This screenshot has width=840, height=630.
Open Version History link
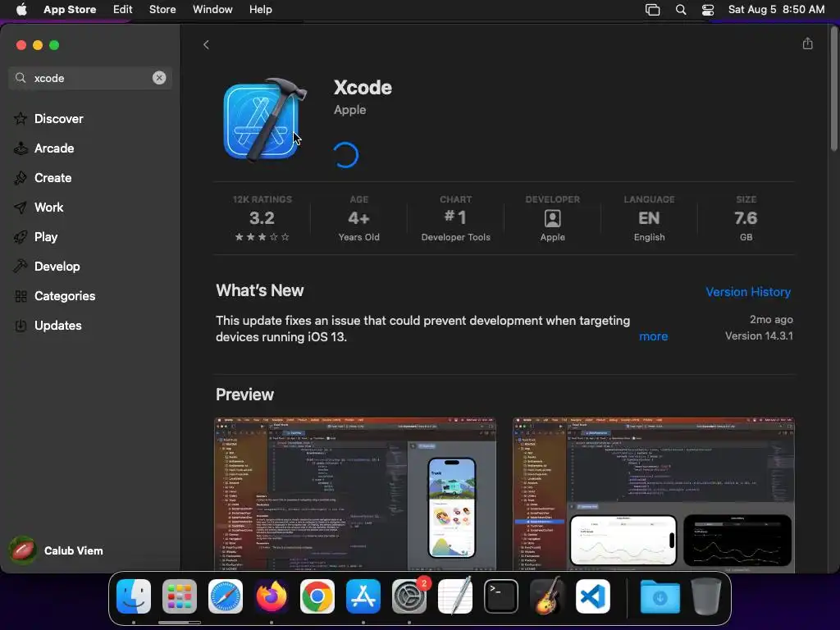click(x=748, y=292)
